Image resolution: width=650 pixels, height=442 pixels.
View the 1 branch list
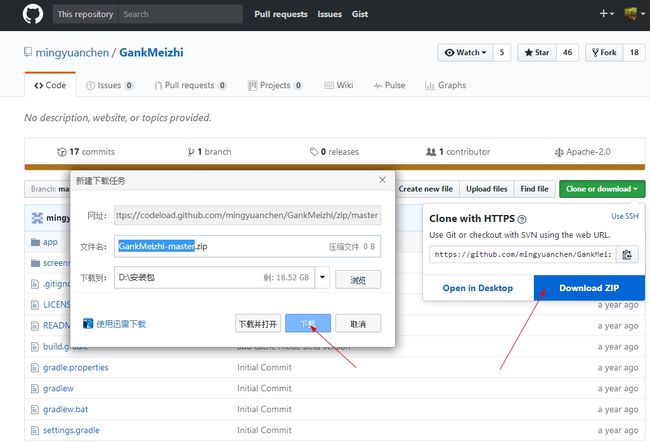point(209,152)
